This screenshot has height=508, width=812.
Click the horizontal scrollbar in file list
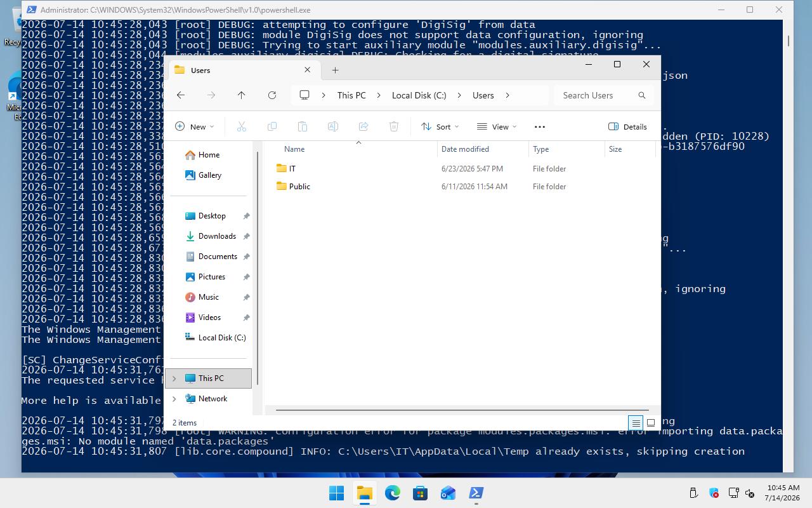click(x=462, y=410)
